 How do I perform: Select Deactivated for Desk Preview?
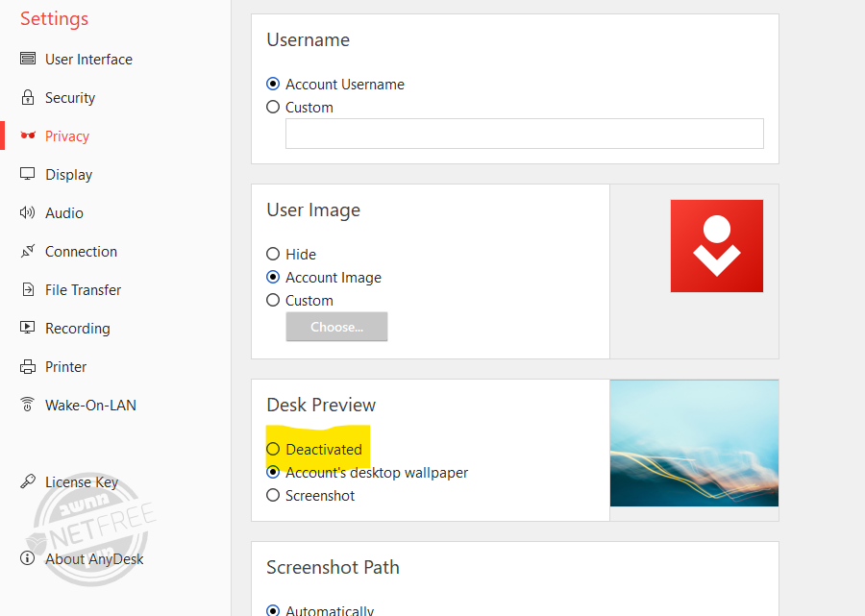pyautogui.click(x=273, y=450)
